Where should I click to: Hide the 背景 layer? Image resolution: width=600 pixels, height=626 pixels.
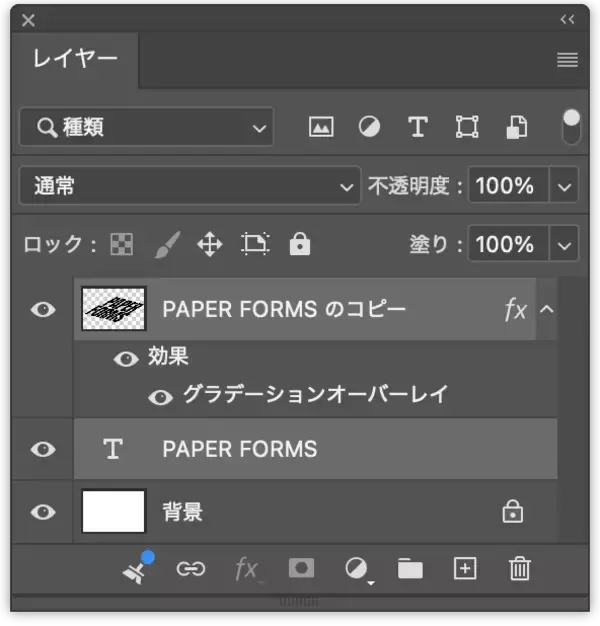pyautogui.click(x=43, y=512)
